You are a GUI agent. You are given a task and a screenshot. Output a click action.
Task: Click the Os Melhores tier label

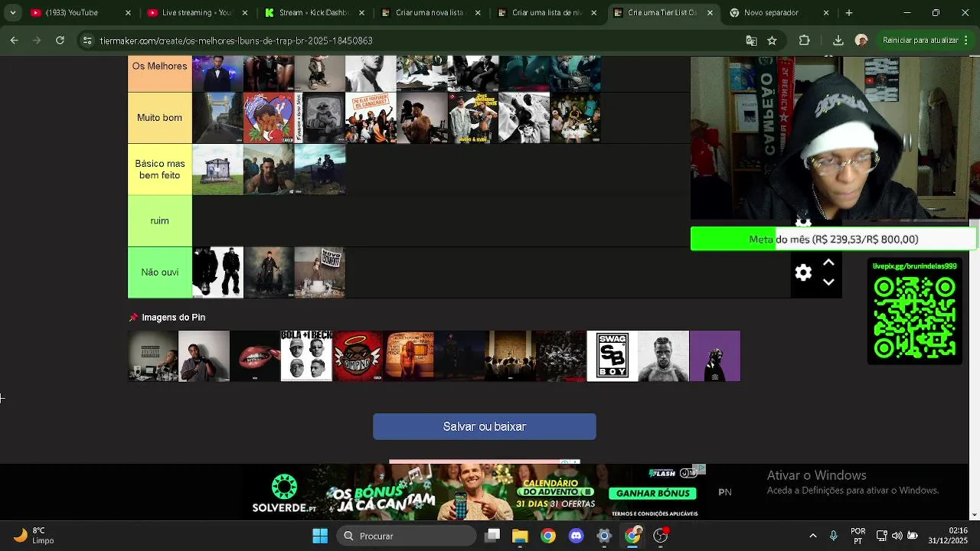(160, 73)
